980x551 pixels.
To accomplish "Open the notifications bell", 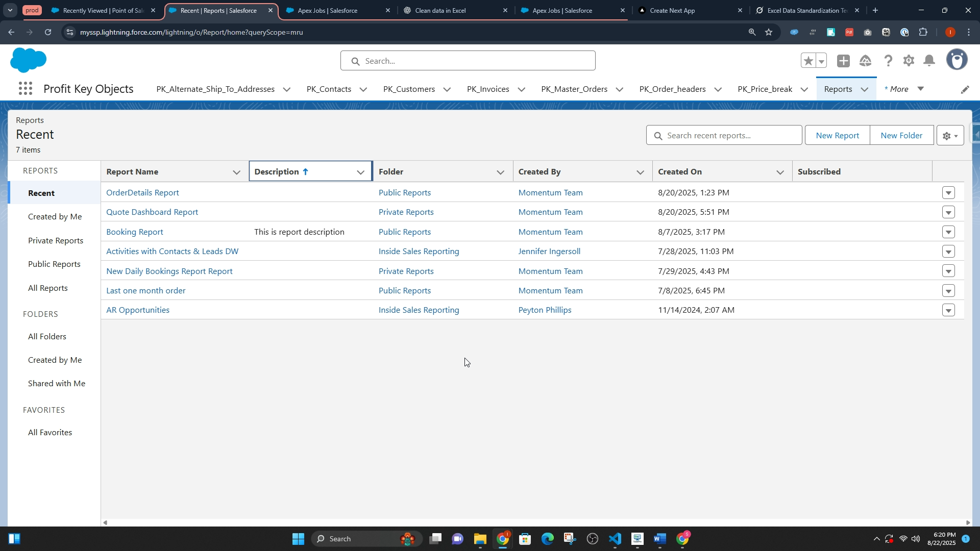I will click(929, 61).
